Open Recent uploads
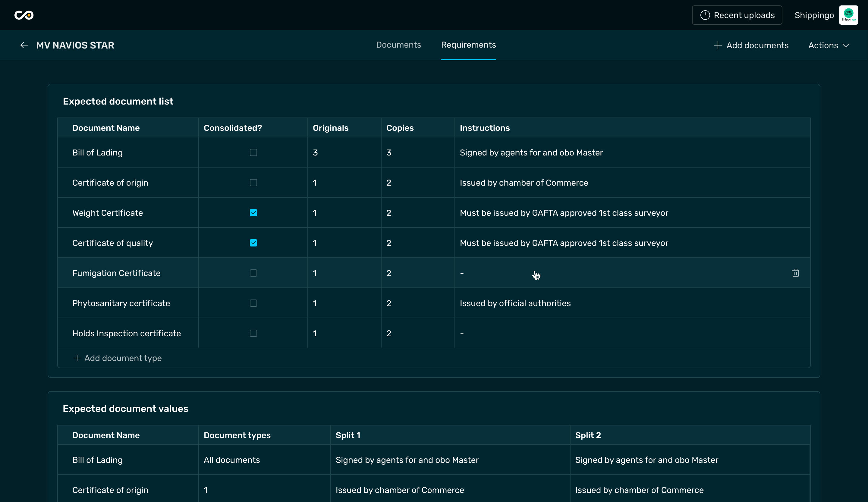 click(744, 15)
